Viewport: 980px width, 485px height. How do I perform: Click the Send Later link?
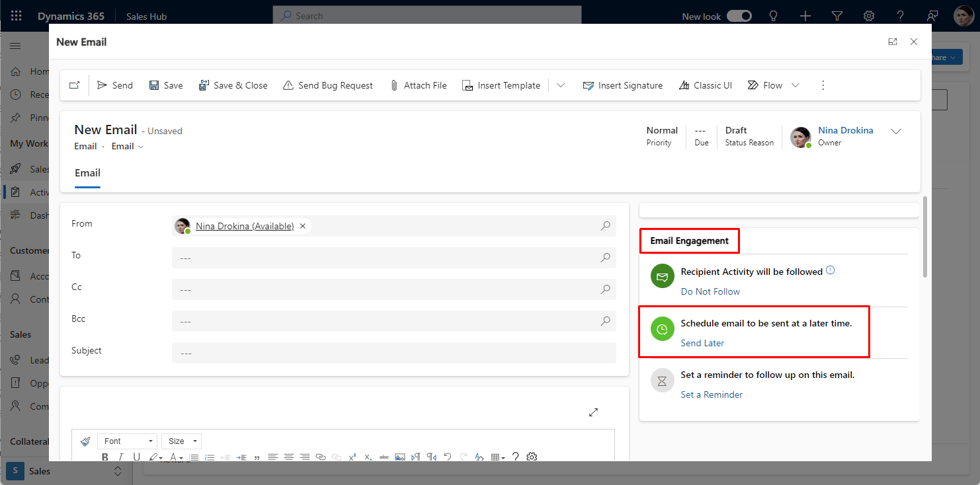point(702,343)
